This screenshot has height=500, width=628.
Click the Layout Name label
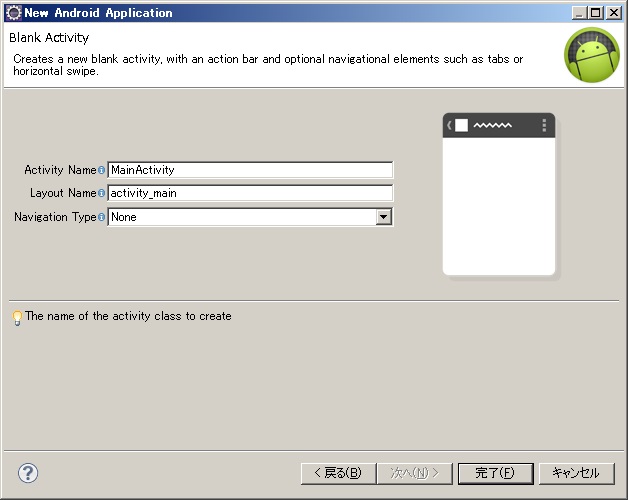tap(63, 193)
